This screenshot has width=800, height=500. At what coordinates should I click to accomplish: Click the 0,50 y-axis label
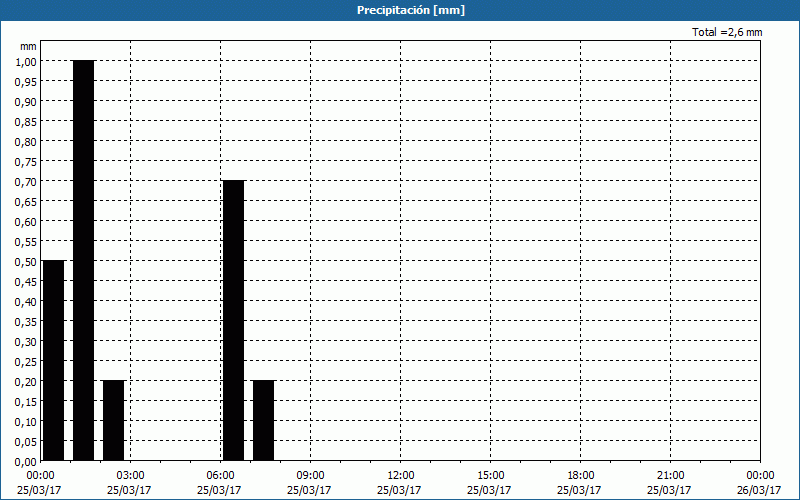click(x=26, y=261)
